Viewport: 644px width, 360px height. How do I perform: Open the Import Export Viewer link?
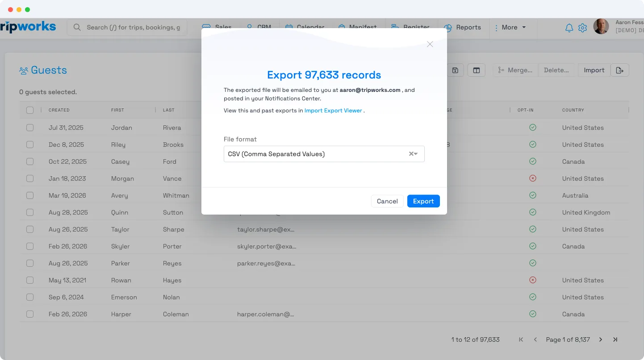tap(333, 111)
